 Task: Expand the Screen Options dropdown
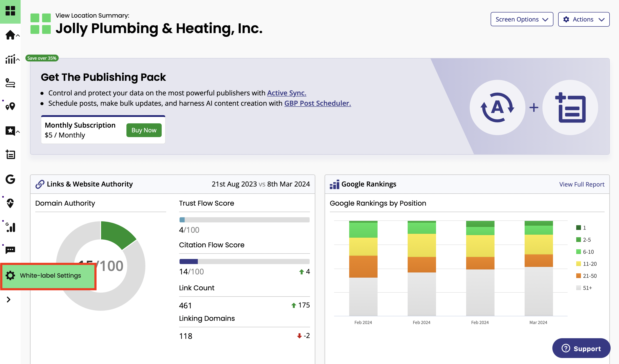point(522,19)
